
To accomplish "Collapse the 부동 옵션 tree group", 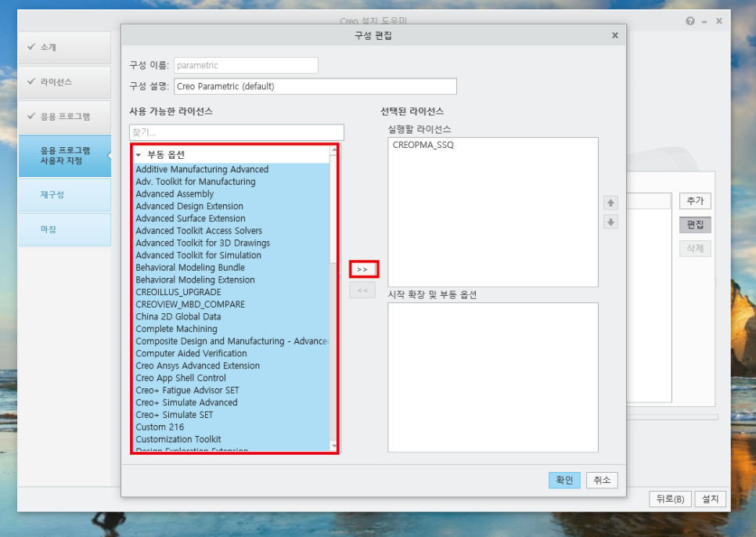I will [139, 155].
